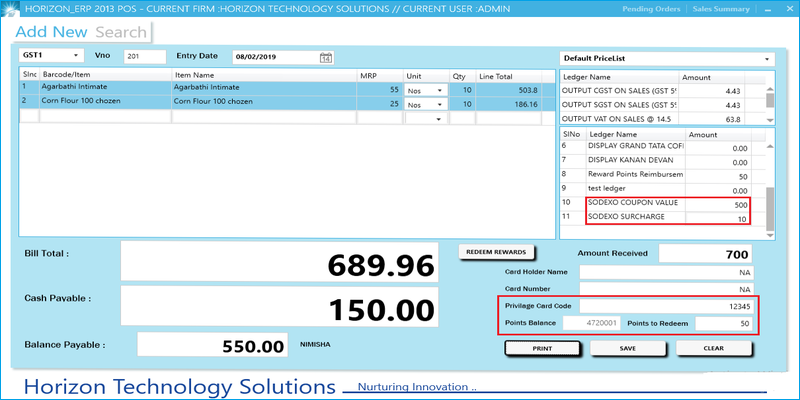This screenshot has height=400, width=800.
Task: Click down arrow of tax ledger scrollbar
Action: (770, 120)
